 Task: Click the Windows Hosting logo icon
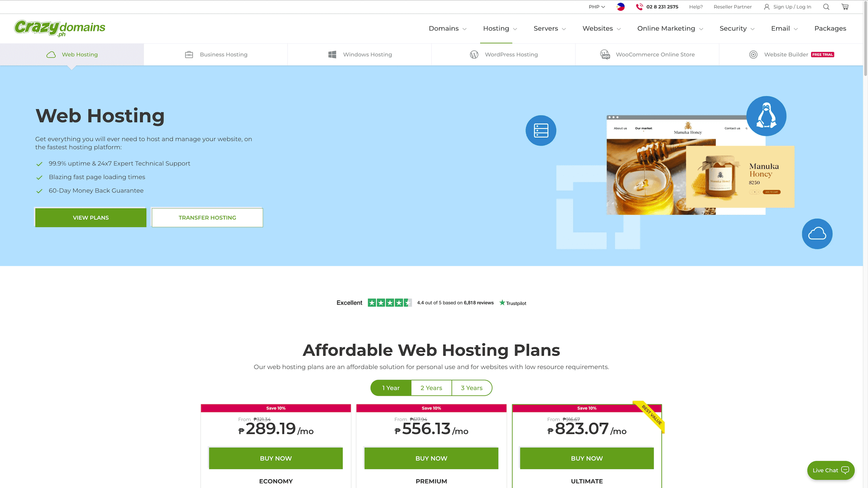pyautogui.click(x=332, y=55)
